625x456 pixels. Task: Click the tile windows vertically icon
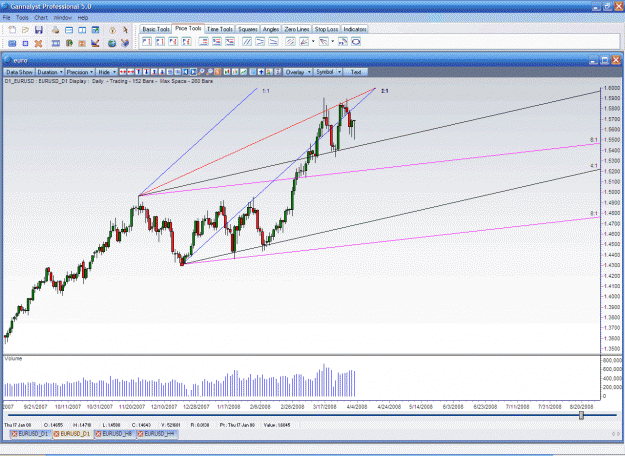(x=82, y=30)
